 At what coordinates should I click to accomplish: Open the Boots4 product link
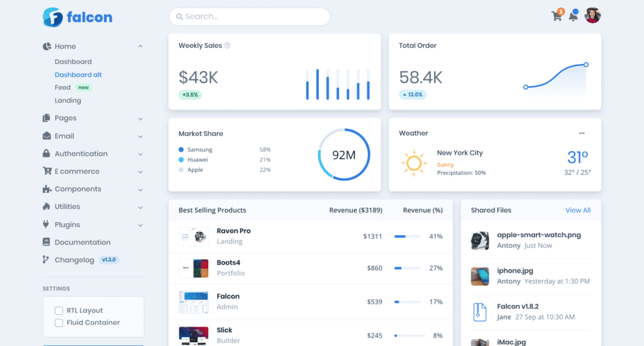click(228, 262)
